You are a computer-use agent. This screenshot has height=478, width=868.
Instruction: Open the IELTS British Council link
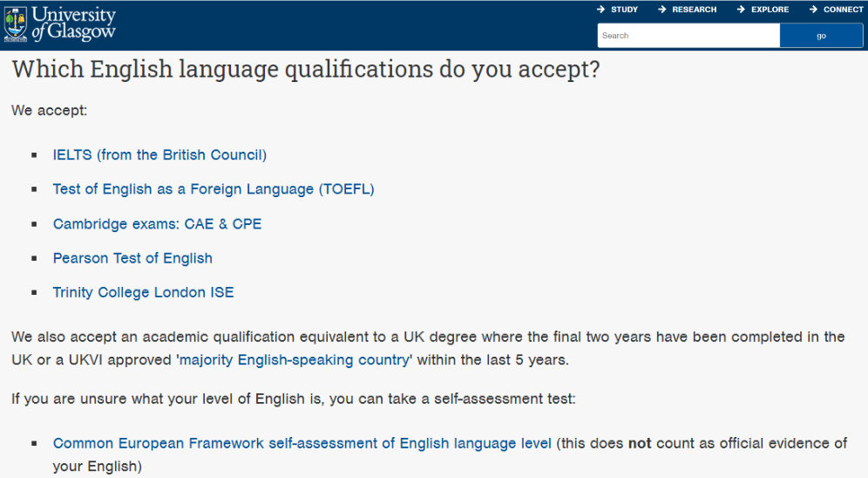[x=159, y=155]
